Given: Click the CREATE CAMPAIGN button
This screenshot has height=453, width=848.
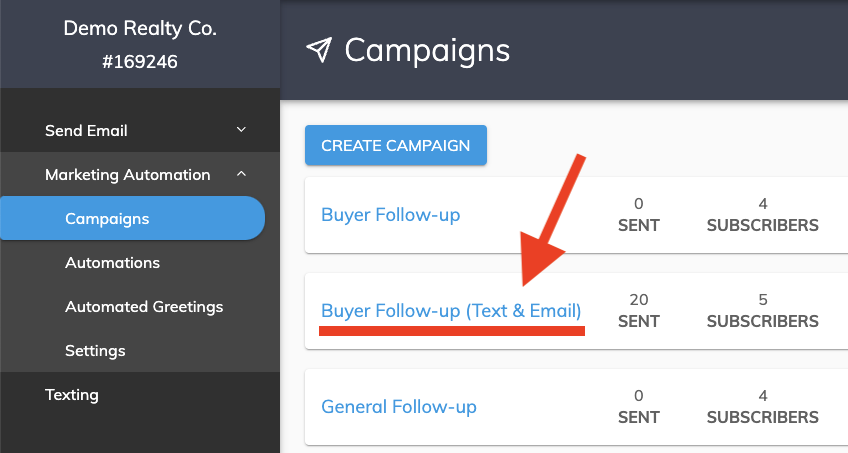Looking at the screenshot, I should (x=396, y=145).
